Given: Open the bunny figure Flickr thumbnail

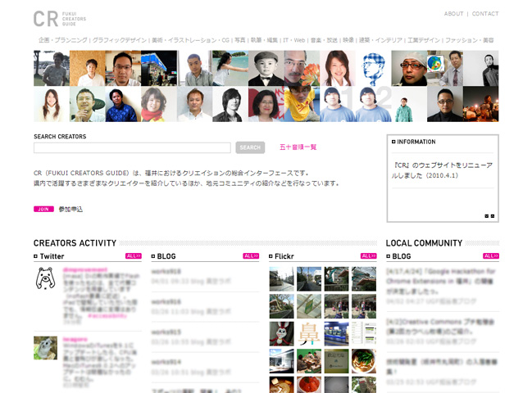Looking at the screenshot, I should tap(282, 334).
